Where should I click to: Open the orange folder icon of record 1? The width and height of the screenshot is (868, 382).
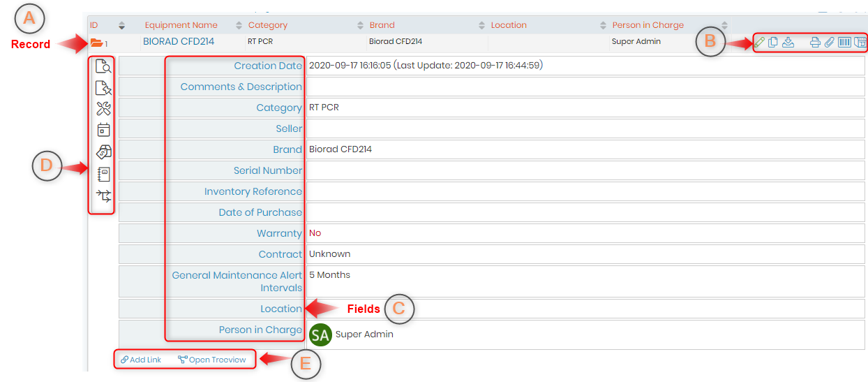pyautogui.click(x=96, y=43)
